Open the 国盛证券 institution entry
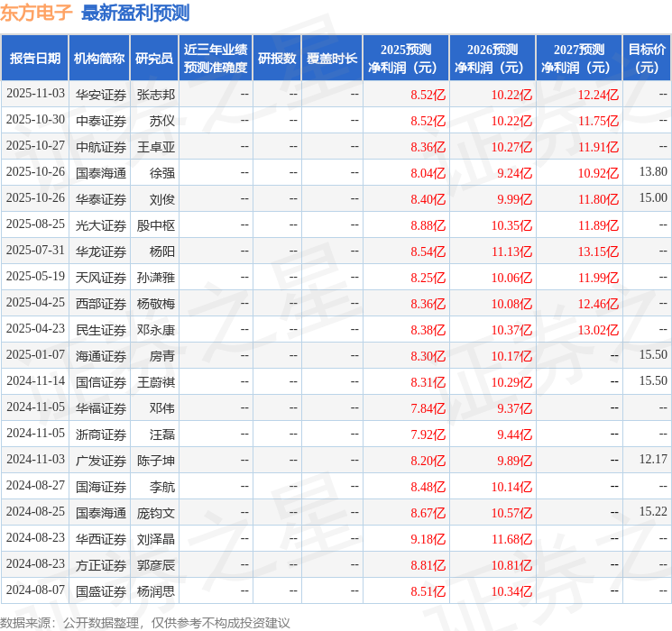This screenshot has width=672, height=631. click(x=101, y=591)
